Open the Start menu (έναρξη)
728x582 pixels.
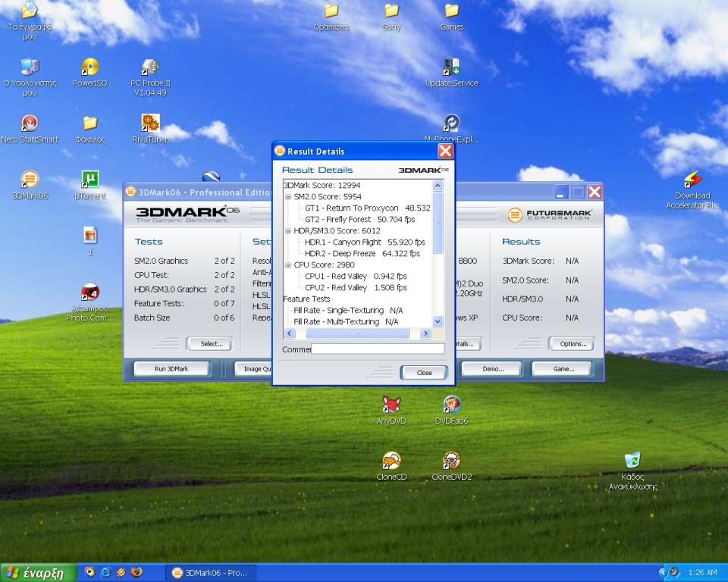point(38,573)
